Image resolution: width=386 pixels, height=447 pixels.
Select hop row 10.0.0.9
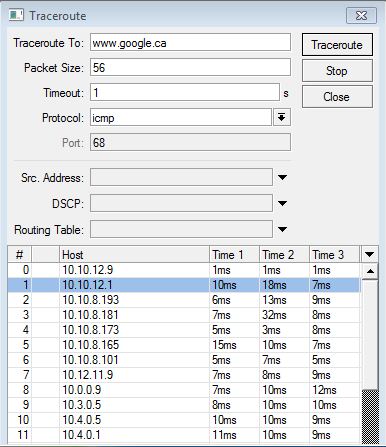click(184, 390)
